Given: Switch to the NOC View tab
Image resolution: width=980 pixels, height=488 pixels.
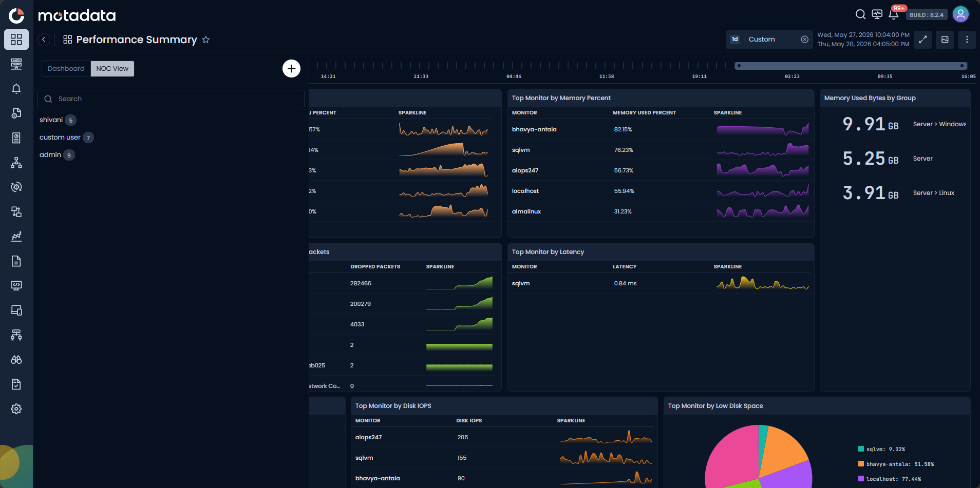Looking at the screenshot, I should pos(112,69).
